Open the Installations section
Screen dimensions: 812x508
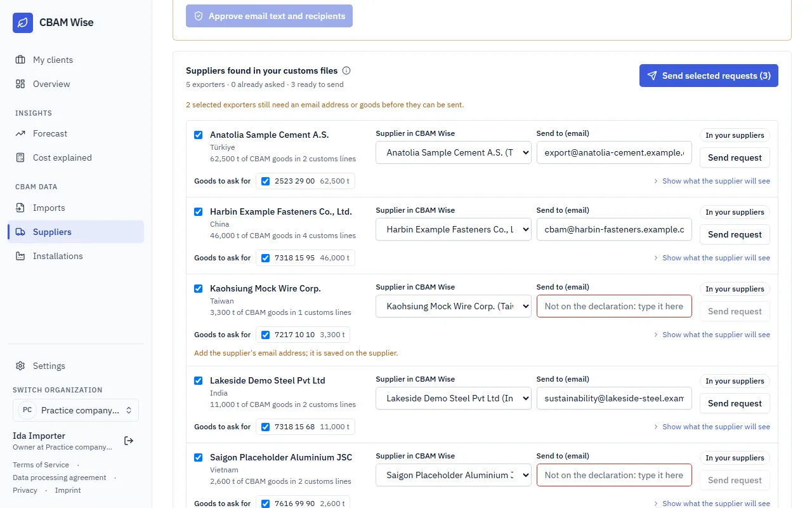tap(75, 256)
